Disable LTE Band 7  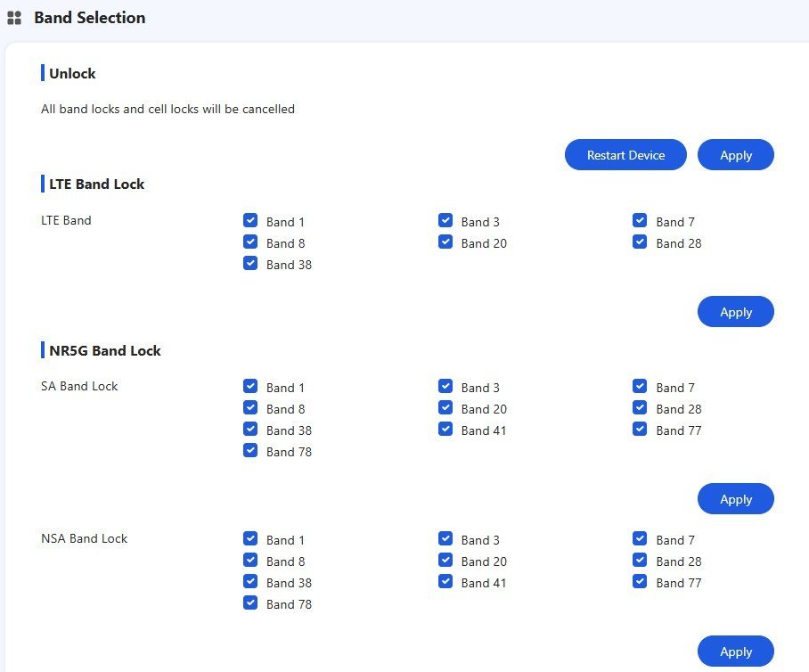click(x=640, y=221)
